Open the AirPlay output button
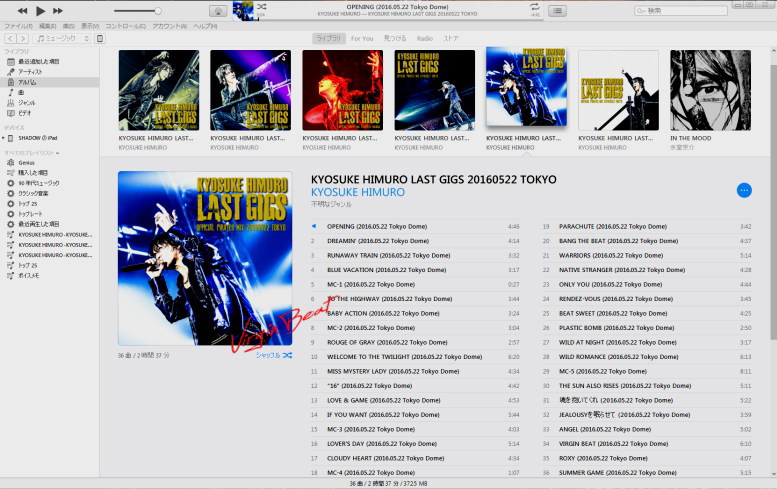Screen dimensions: 777x489 coord(218,11)
